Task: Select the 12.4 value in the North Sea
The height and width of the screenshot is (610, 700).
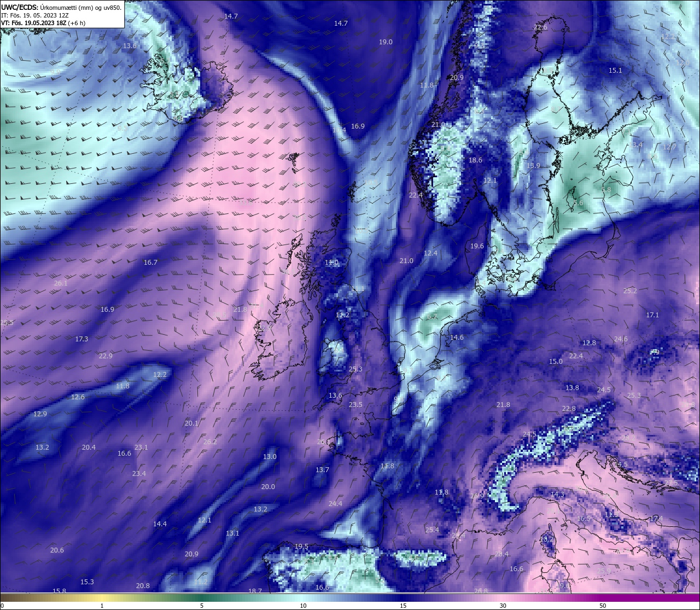Action: point(430,253)
